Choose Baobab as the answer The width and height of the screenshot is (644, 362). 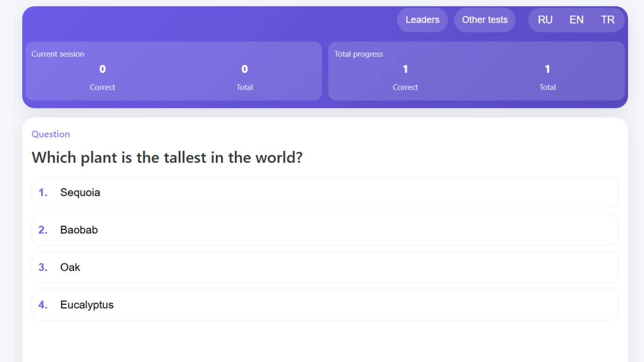tap(325, 230)
